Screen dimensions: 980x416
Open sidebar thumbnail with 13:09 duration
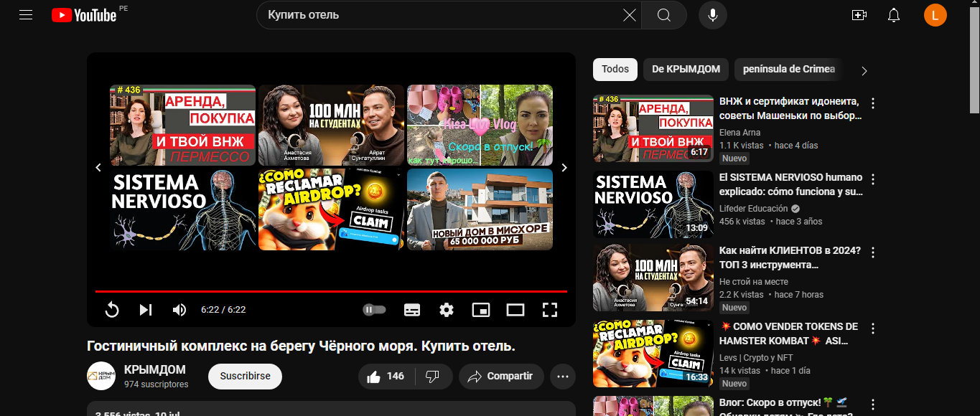(x=653, y=204)
